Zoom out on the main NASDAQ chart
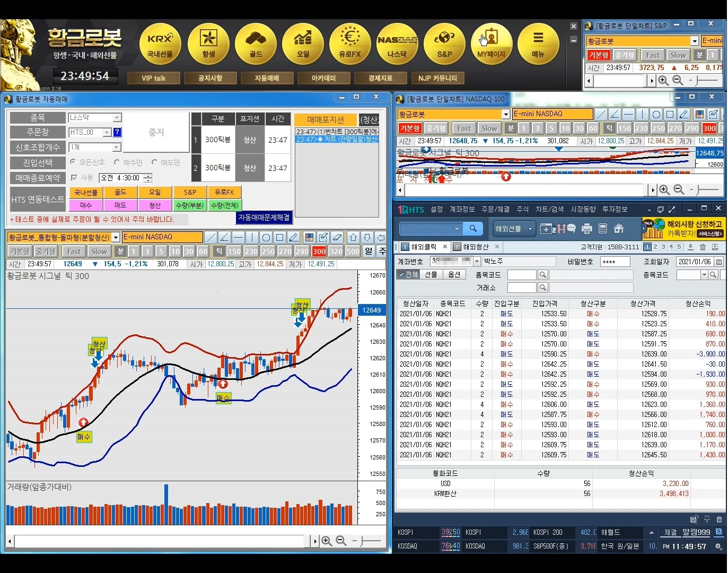The height and width of the screenshot is (573, 728). pyautogui.click(x=341, y=541)
